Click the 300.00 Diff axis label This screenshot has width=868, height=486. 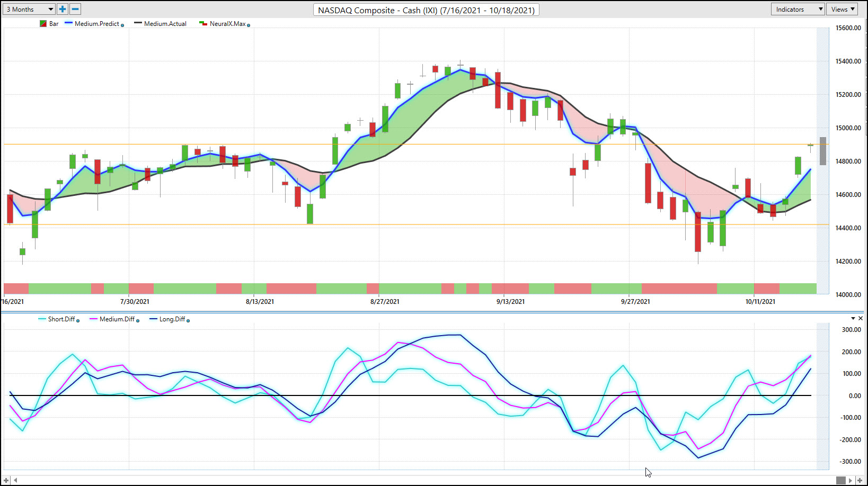coord(852,330)
